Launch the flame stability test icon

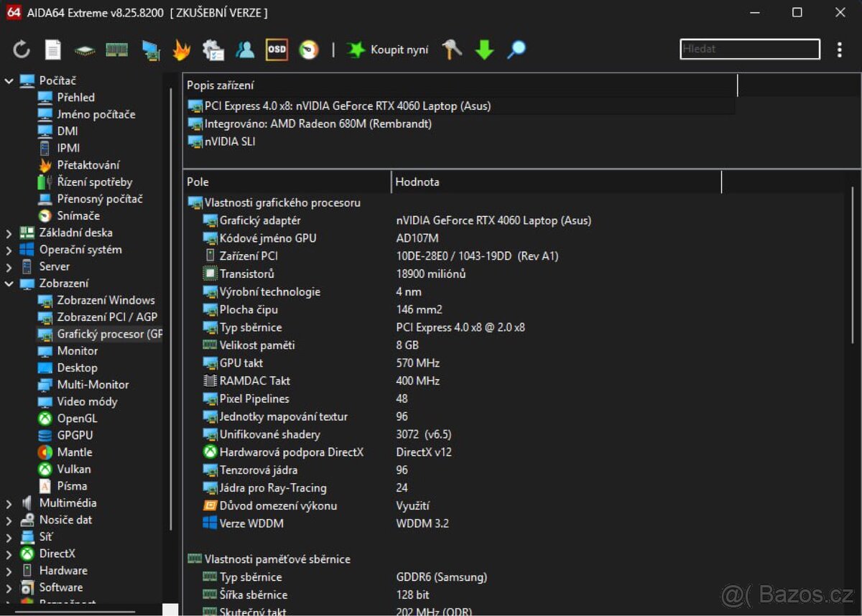pos(181,50)
